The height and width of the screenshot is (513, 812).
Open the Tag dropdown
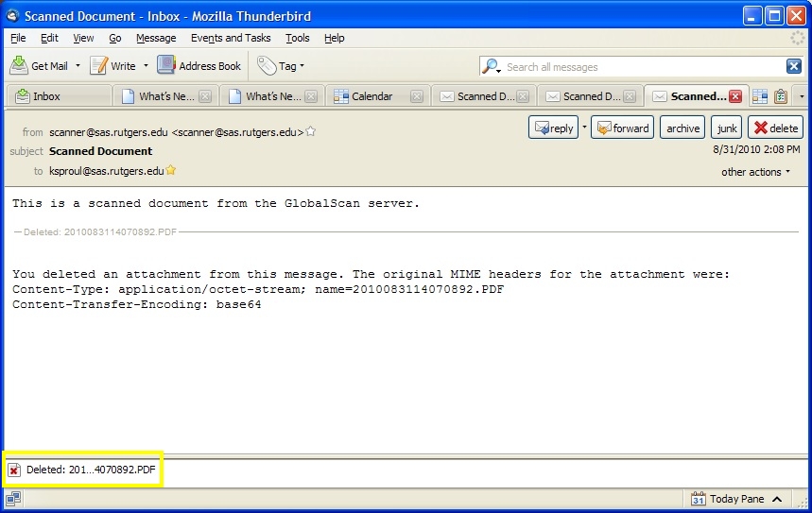click(x=281, y=66)
